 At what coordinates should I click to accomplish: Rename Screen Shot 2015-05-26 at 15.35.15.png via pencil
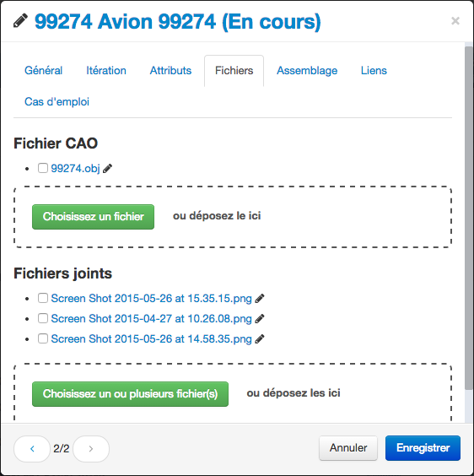pyautogui.click(x=260, y=299)
